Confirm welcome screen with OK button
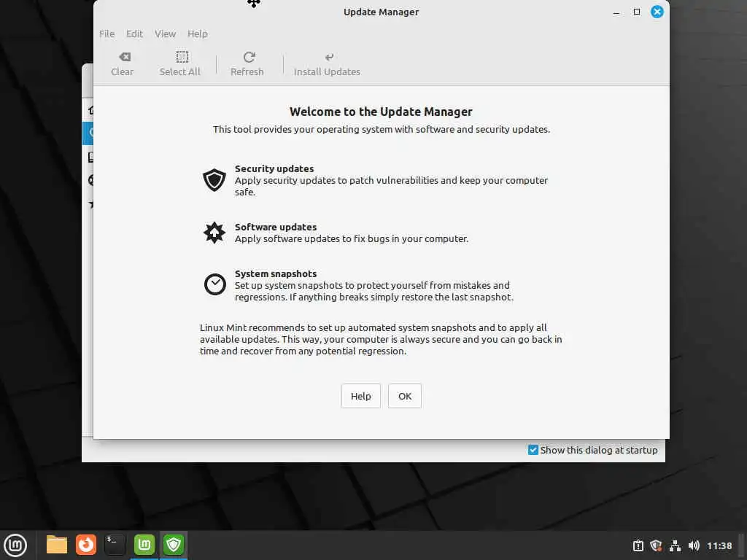Screen dimensions: 747x560 404,396
